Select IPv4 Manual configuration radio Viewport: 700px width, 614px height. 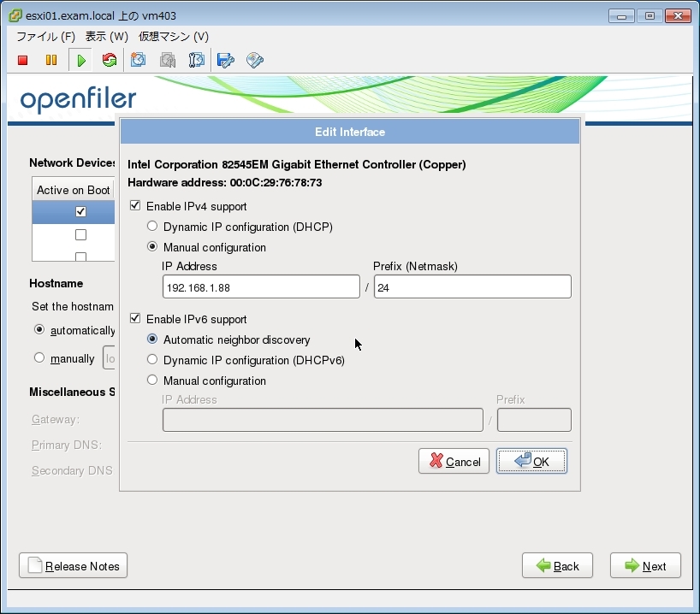click(152, 247)
